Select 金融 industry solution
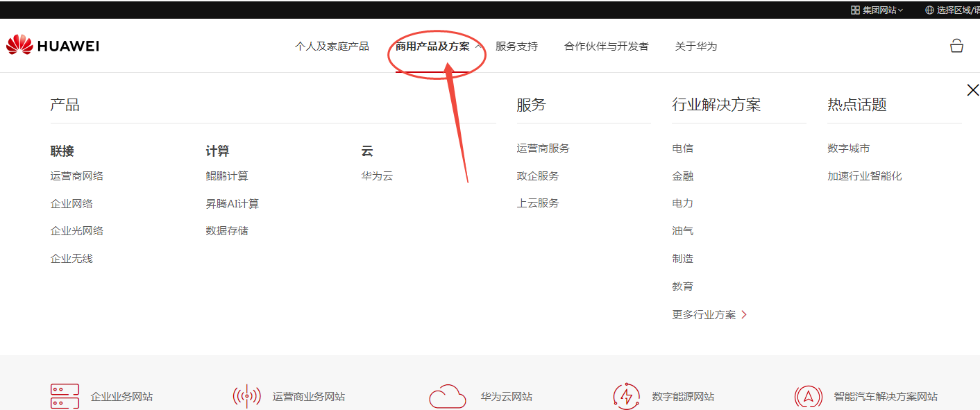This screenshot has width=980, height=410. (x=683, y=176)
